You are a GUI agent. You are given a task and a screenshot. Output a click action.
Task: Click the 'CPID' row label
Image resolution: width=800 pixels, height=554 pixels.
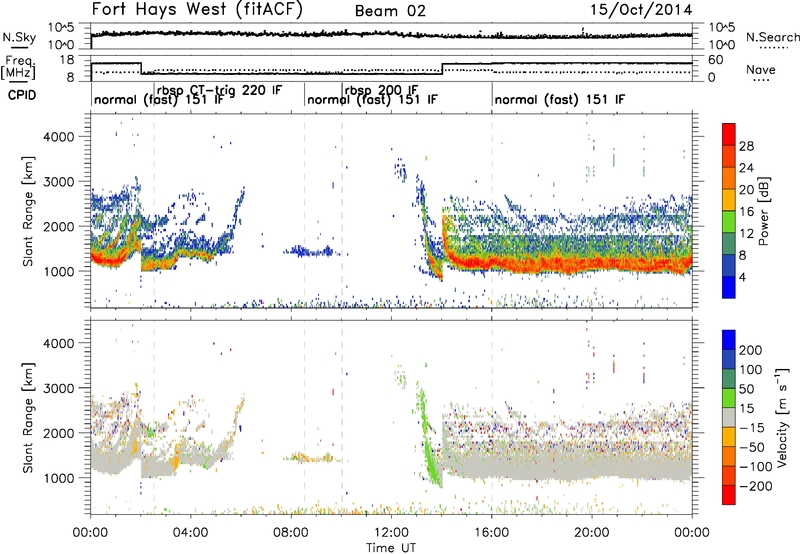(22, 95)
